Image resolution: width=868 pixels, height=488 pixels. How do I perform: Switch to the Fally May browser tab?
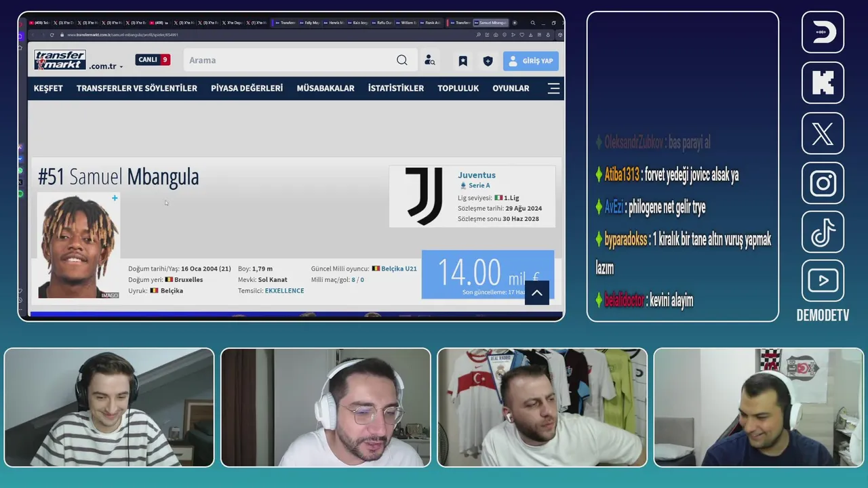[309, 22]
